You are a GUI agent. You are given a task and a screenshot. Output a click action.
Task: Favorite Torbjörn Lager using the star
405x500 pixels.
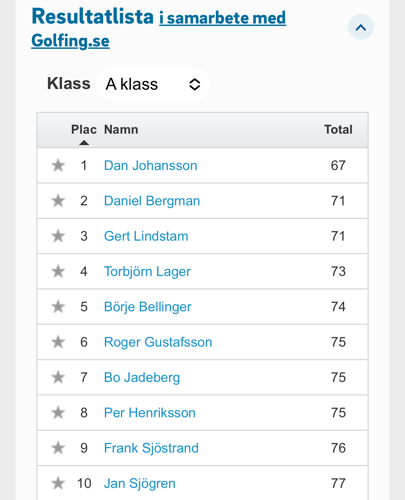pos(58,271)
